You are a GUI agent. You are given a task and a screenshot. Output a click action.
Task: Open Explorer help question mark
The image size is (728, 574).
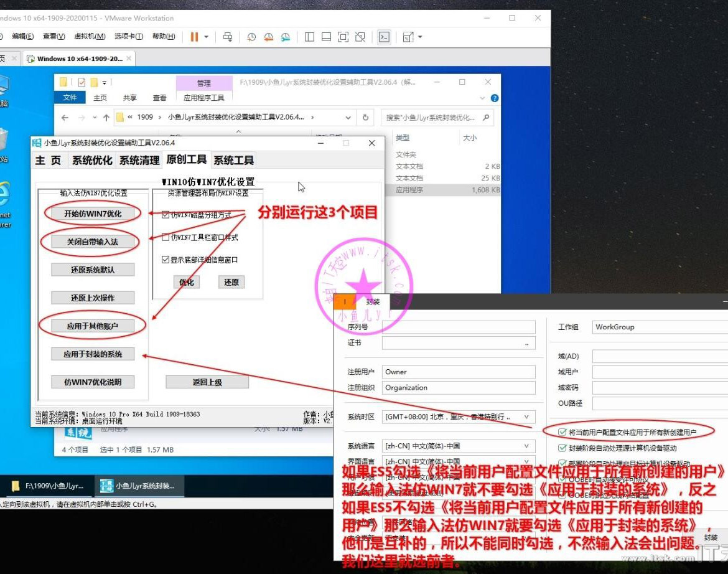(495, 98)
